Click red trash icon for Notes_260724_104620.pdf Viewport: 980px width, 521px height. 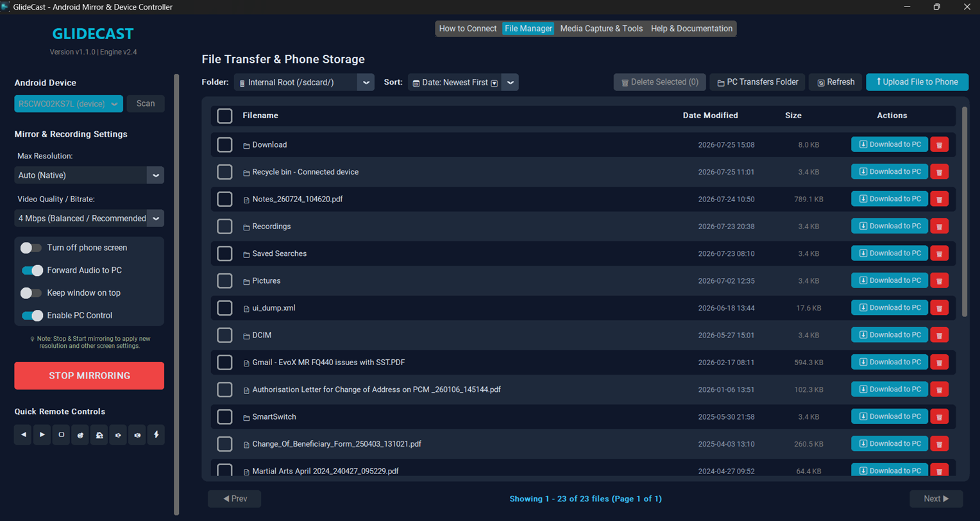(x=939, y=199)
